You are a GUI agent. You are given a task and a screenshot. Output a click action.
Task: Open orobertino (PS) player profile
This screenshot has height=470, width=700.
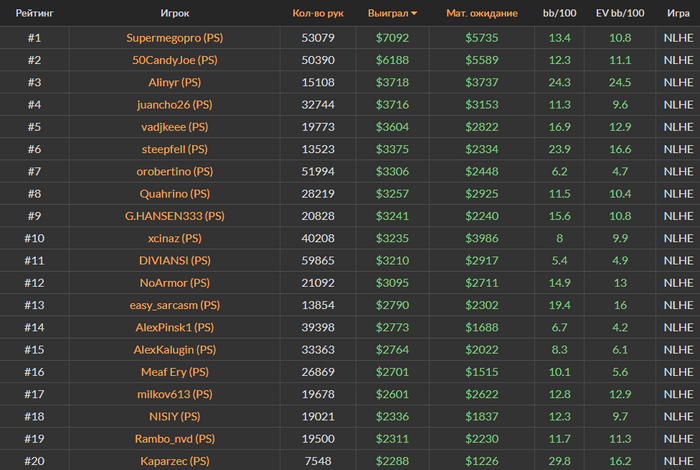(175, 171)
